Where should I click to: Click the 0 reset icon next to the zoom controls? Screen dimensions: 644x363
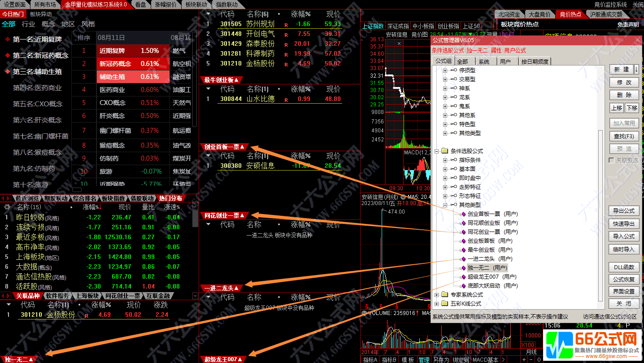coord(539,359)
